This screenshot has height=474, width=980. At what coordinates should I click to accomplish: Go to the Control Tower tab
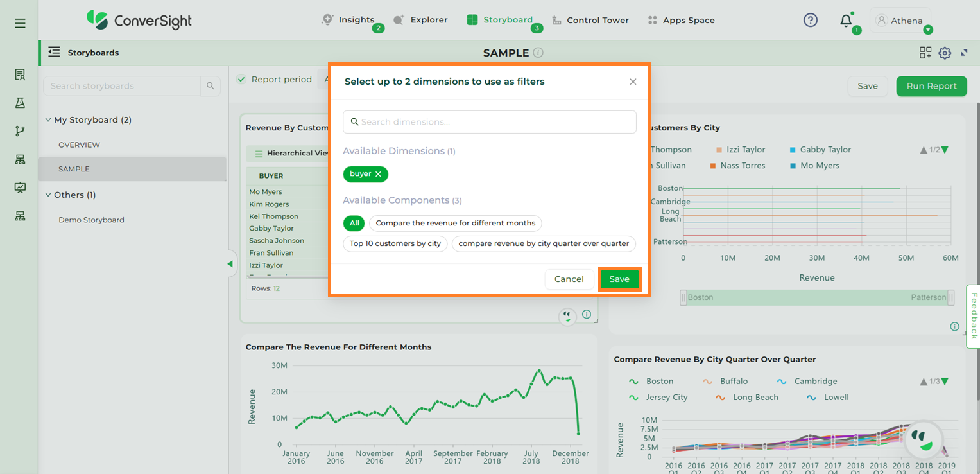pyautogui.click(x=590, y=20)
